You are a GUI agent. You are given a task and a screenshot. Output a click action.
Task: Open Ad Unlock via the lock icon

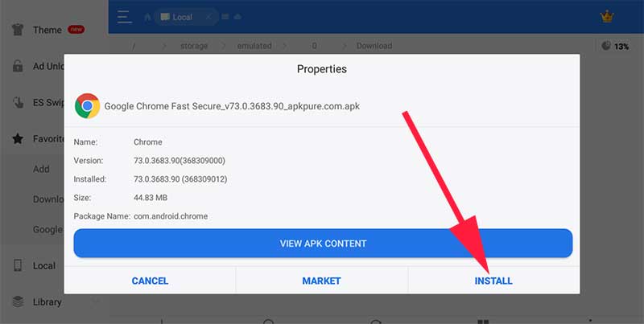[x=18, y=66]
